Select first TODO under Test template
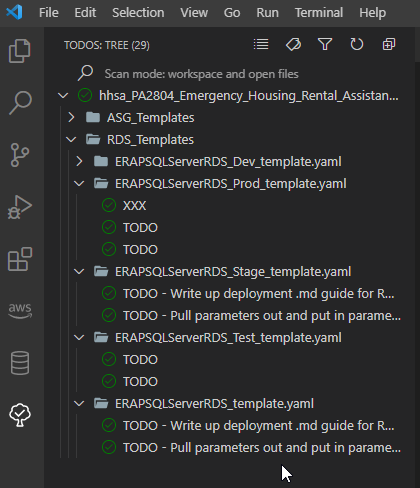 tap(140, 360)
